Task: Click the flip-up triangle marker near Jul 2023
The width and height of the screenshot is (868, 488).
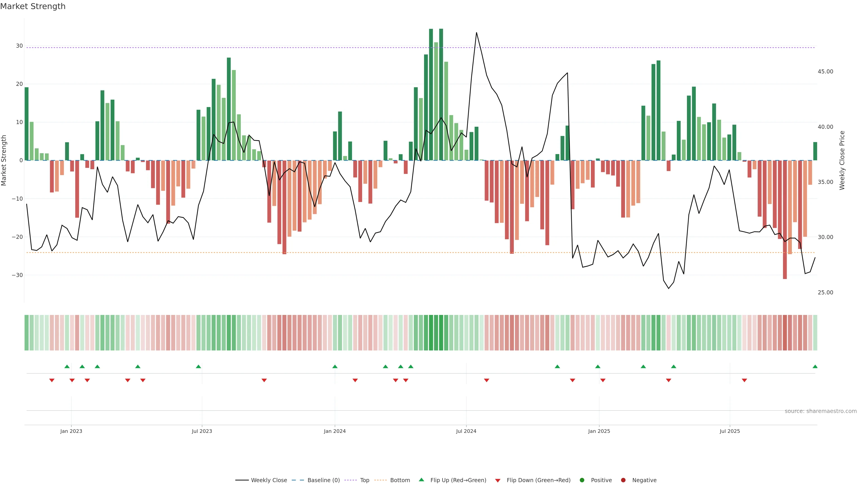Action: point(198,366)
